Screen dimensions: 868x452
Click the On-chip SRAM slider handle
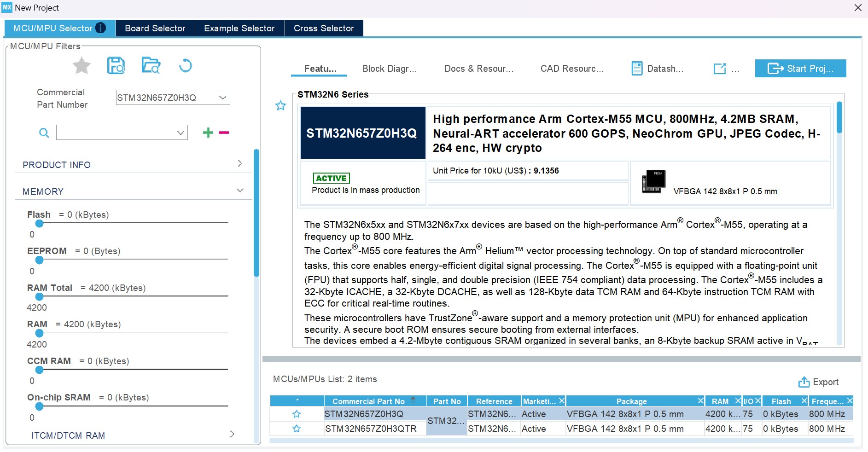[x=40, y=406]
